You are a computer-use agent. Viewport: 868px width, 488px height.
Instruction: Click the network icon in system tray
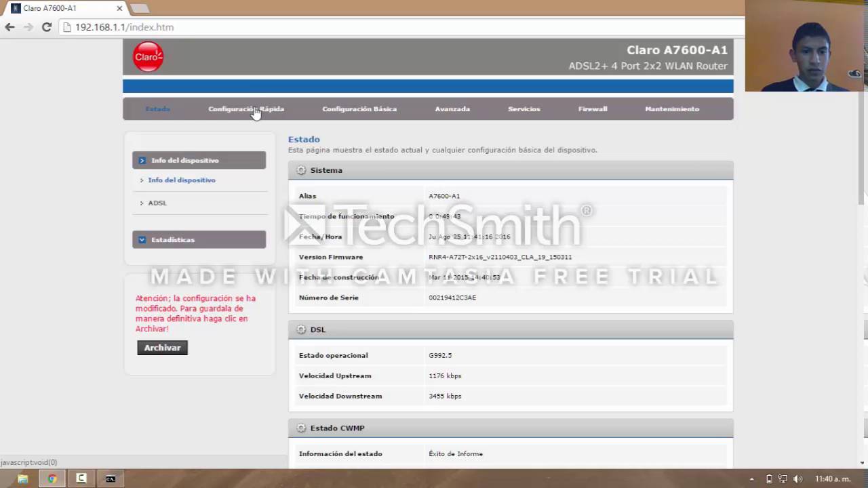tap(783, 479)
